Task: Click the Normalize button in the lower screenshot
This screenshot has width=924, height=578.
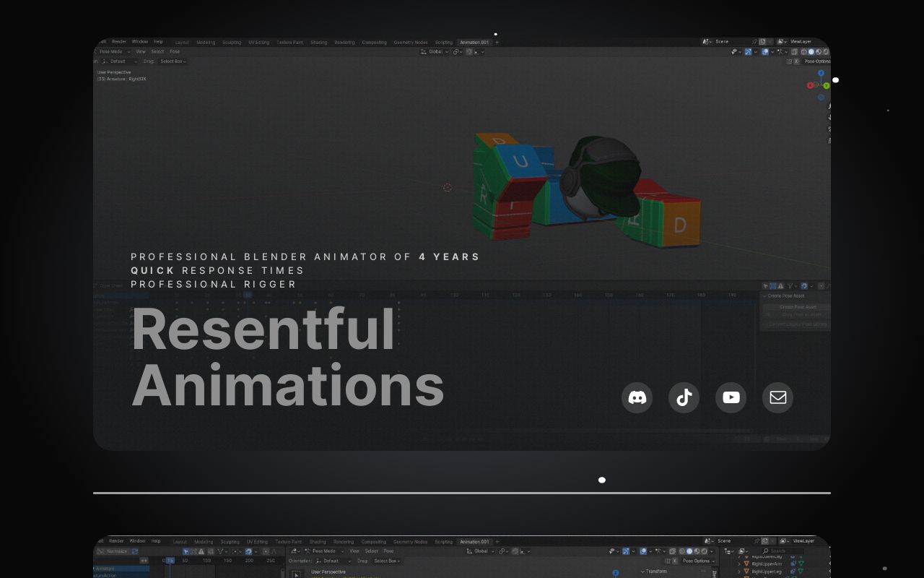Action: pyautogui.click(x=117, y=551)
